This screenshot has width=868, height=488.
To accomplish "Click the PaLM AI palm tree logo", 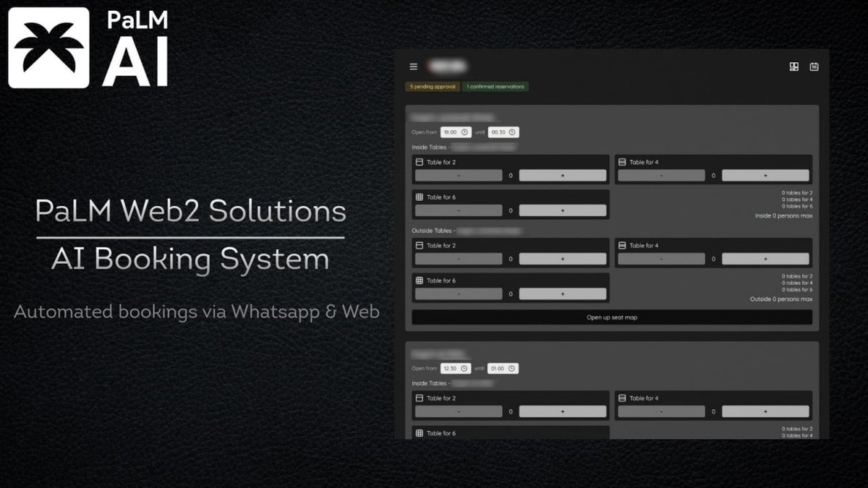I will (49, 47).
